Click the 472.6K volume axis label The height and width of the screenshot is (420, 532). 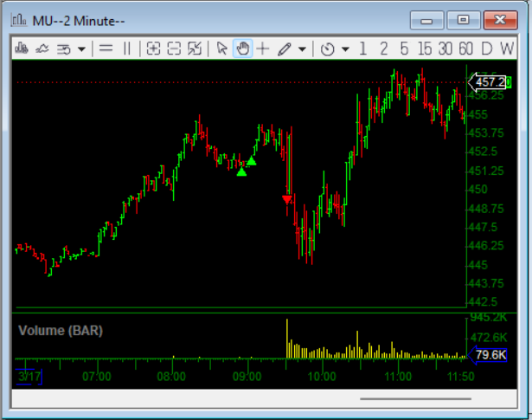(x=489, y=338)
